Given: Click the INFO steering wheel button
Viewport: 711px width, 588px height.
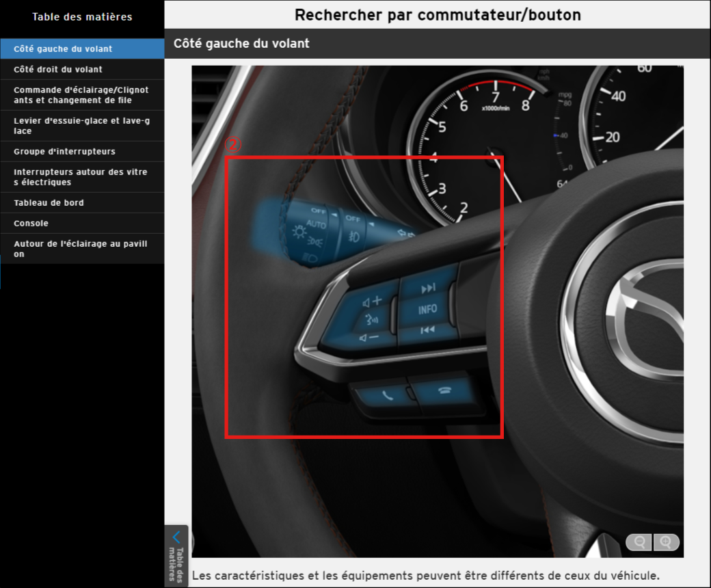Looking at the screenshot, I should pyautogui.click(x=427, y=310).
